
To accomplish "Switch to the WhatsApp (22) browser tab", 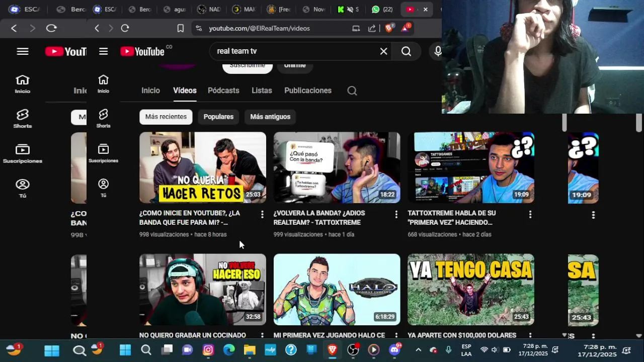I will (382, 10).
